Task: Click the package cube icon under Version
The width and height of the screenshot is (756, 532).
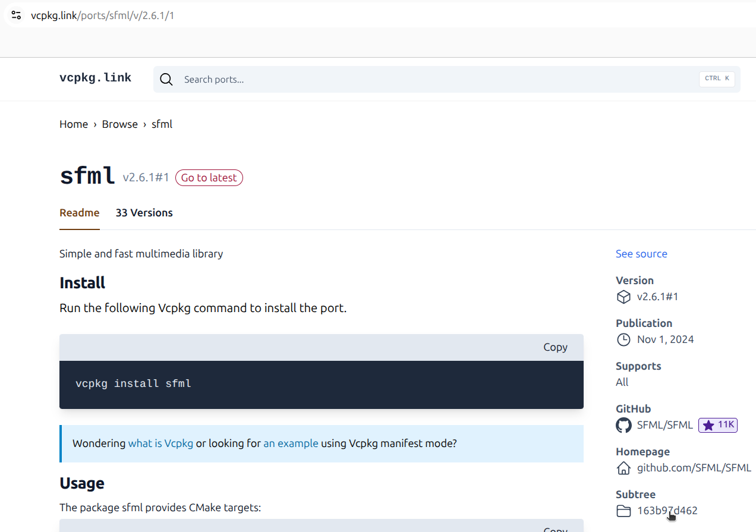Action: pyautogui.click(x=623, y=297)
